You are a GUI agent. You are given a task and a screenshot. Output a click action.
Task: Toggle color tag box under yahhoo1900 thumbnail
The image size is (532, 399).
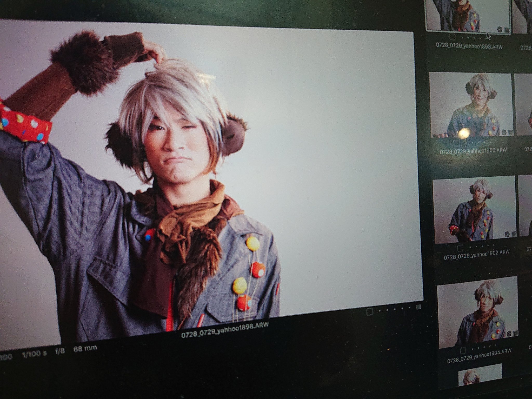click(x=456, y=143)
